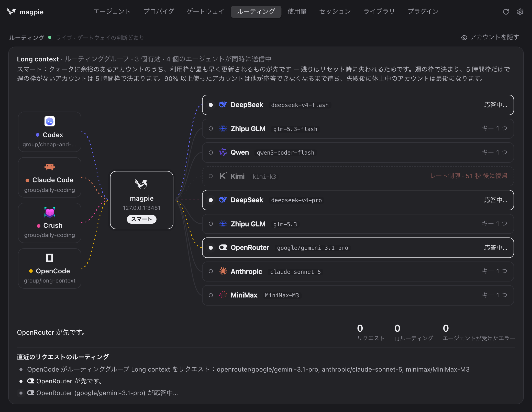This screenshot has height=412, width=532.
Task: Click the magpie gateway node bird icon
Action: (x=141, y=184)
